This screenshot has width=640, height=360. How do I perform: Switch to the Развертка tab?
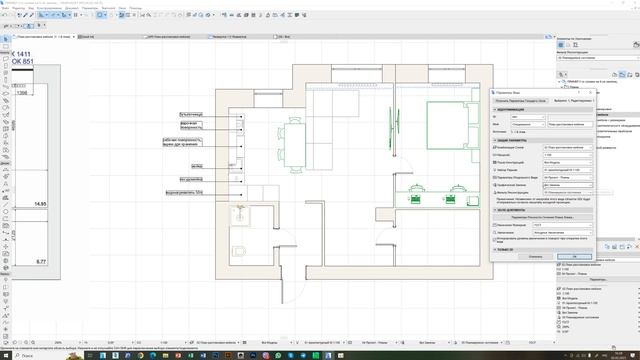[x=229, y=37]
